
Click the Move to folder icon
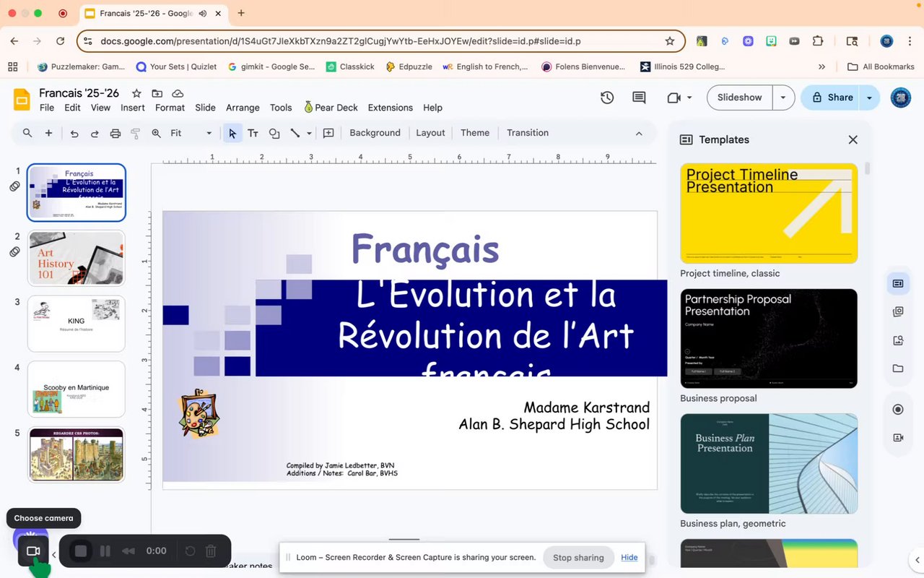click(157, 94)
